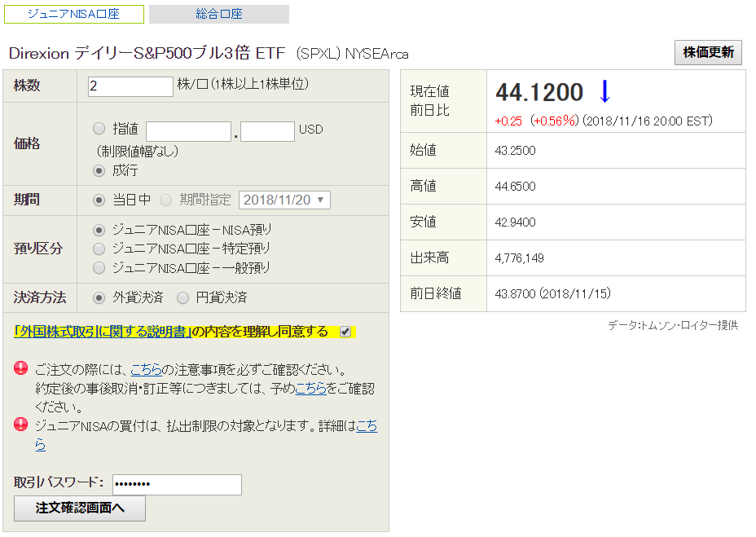Click the change value +0.25

(508, 121)
